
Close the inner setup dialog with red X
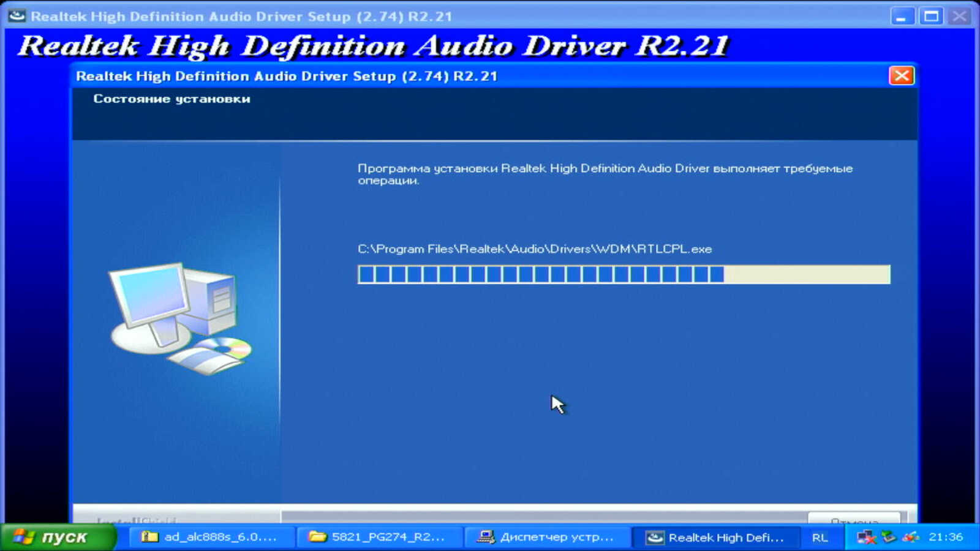tap(901, 76)
